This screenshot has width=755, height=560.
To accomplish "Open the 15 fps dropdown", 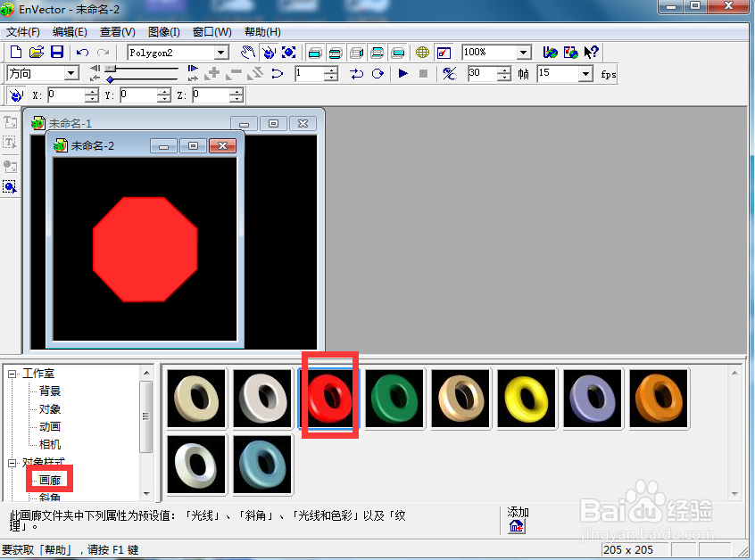I will pyautogui.click(x=585, y=74).
